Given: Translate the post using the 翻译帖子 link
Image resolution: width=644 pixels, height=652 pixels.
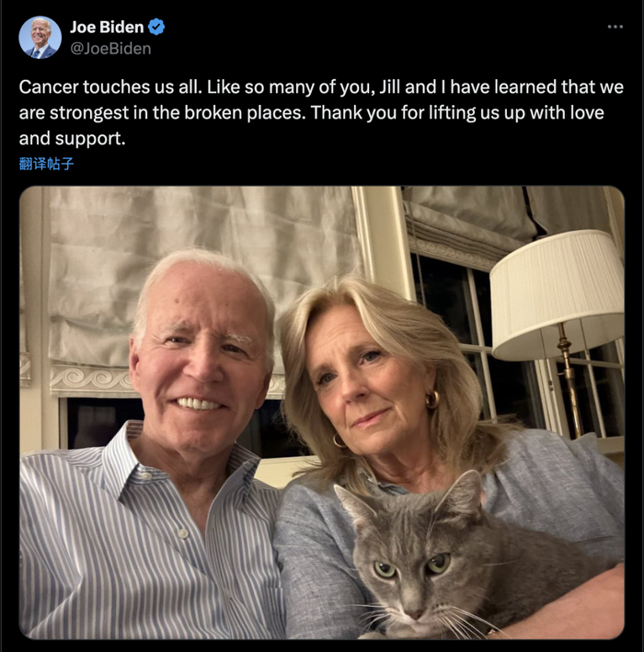Looking at the screenshot, I should (x=46, y=164).
